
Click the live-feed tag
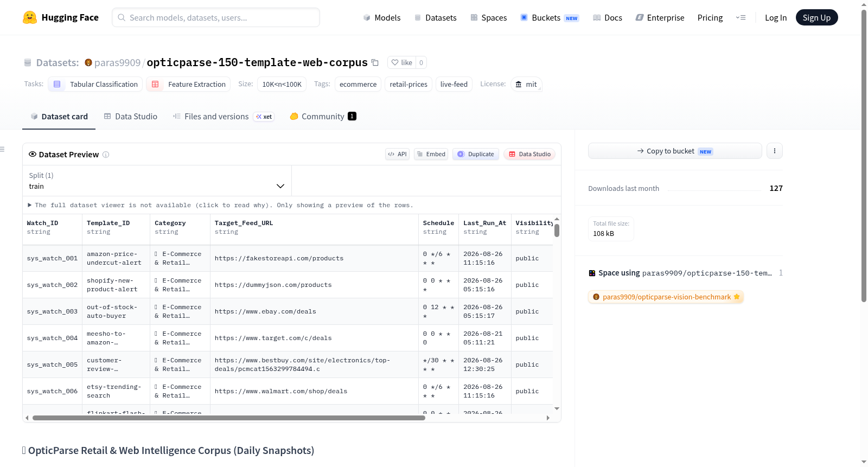[454, 84]
